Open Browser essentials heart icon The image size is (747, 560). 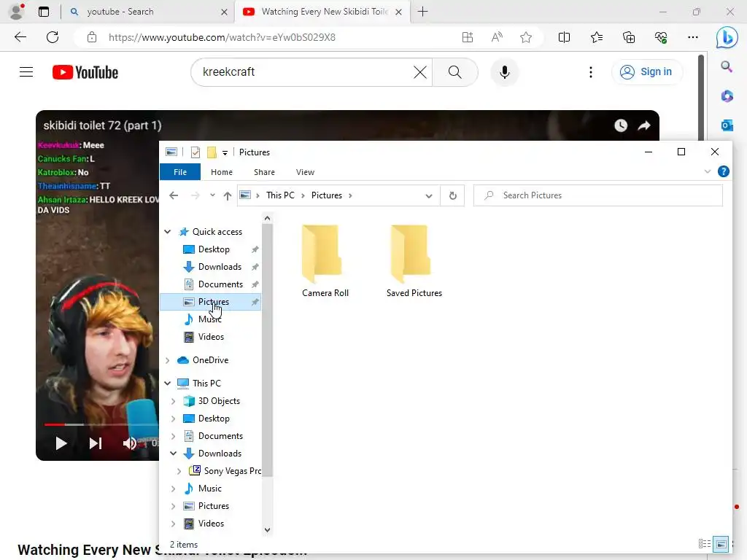click(661, 37)
